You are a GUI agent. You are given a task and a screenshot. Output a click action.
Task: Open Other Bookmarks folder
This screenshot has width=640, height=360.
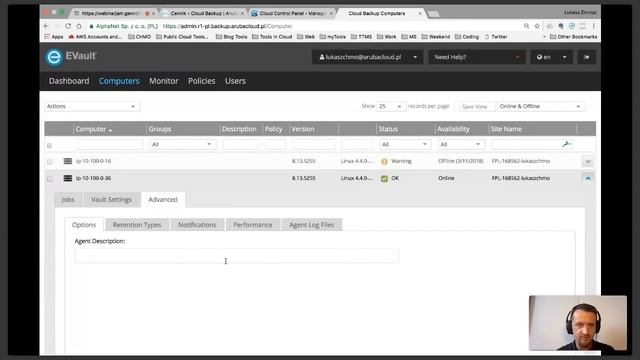point(573,37)
